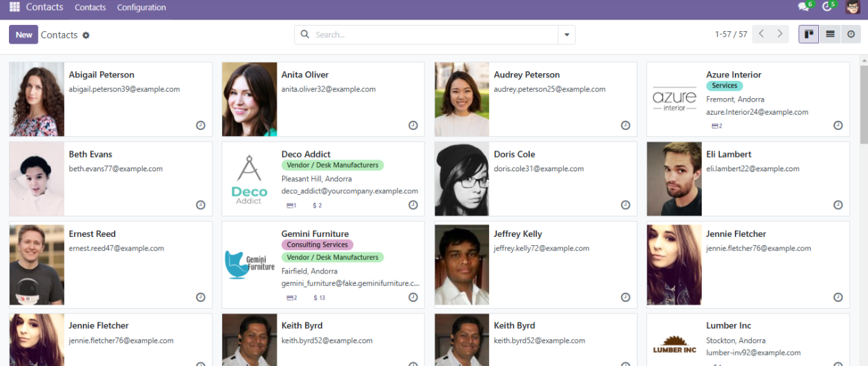Screen dimensions: 868x366
Task: Open the conversations messages icon with badge 6
Action: point(805,7)
